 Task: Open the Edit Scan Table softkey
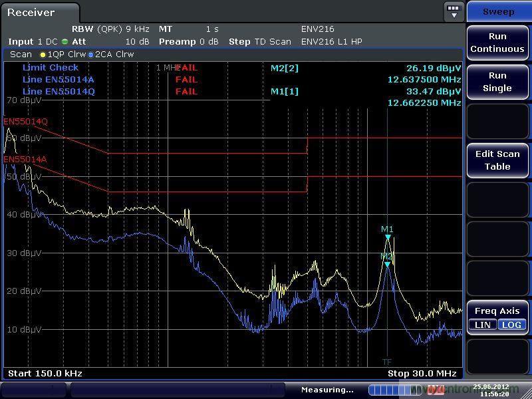497,160
